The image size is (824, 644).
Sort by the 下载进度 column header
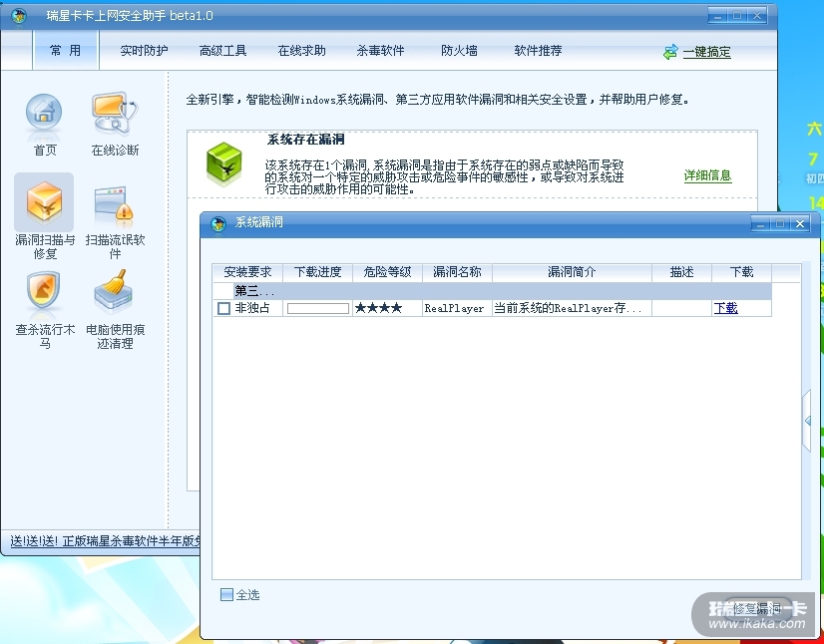click(x=317, y=272)
